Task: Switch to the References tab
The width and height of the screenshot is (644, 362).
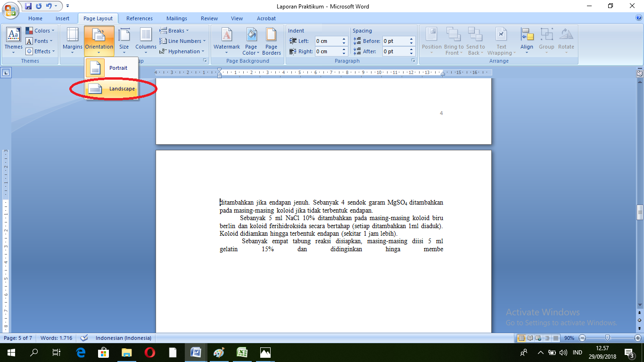Action: tap(140, 18)
